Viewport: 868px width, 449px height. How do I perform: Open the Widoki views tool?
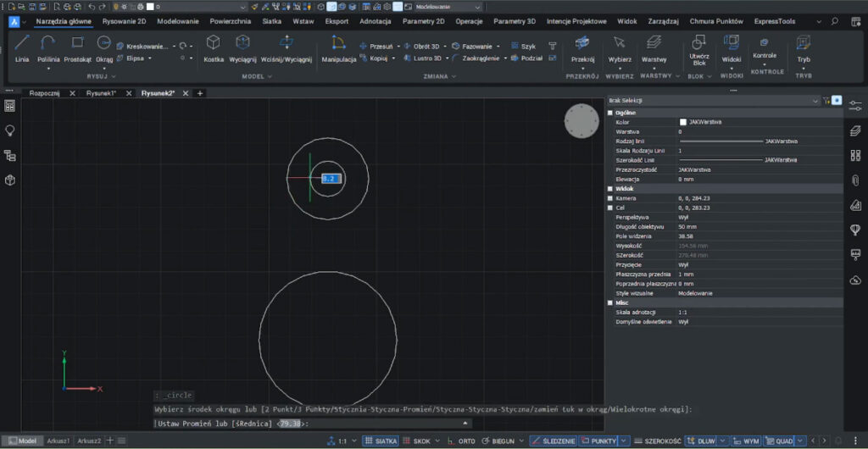731,48
